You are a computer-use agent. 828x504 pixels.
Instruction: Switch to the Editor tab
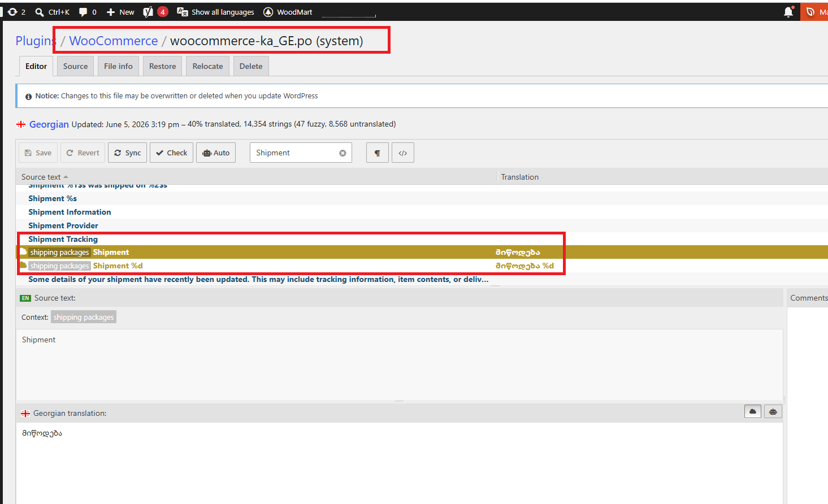tap(36, 66)
